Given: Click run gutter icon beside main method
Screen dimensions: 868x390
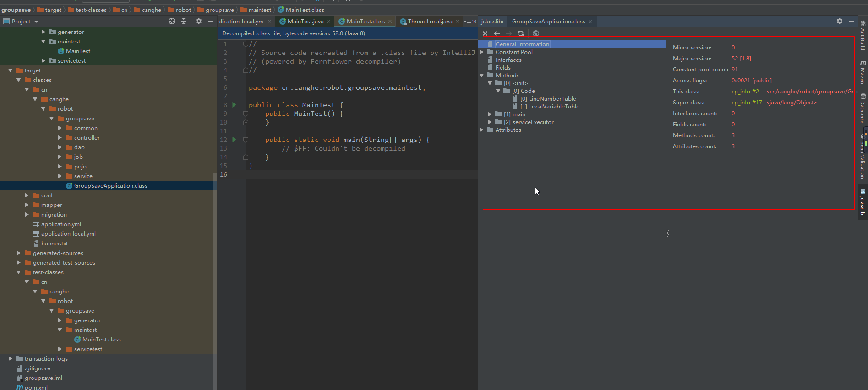Looking at the screenshot, I should (x=234, y=140).
